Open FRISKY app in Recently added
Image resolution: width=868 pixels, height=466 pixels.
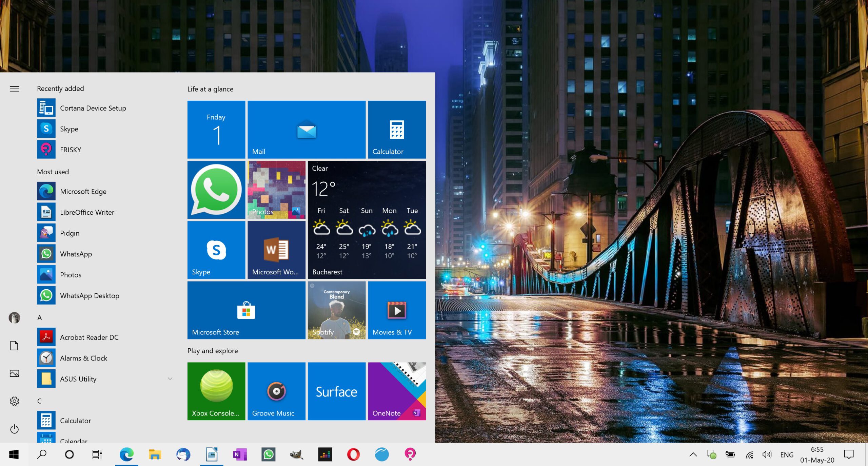105,150
